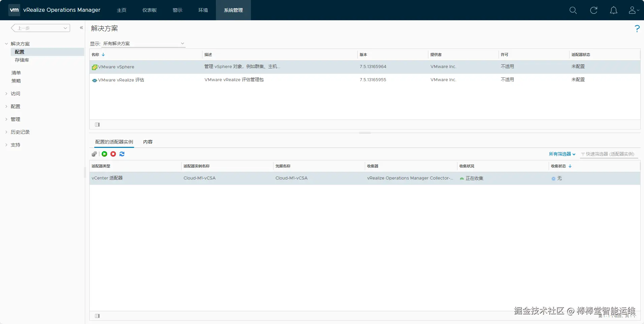This screenshot has width=644, height=324.
Task: Click version 7.5.13165955 cell
Action: [373, 80]
